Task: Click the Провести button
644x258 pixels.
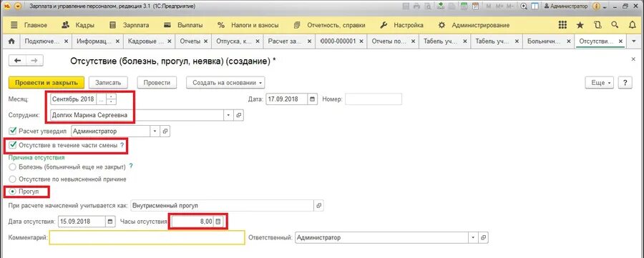Action: pyautogui.click(x=157, y=82)
